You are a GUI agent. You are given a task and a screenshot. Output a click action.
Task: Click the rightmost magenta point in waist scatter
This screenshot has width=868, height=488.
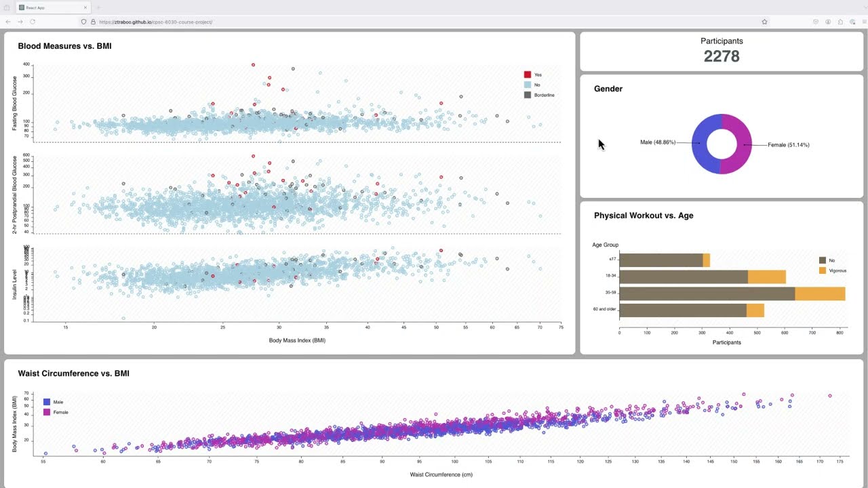[830, 396]
